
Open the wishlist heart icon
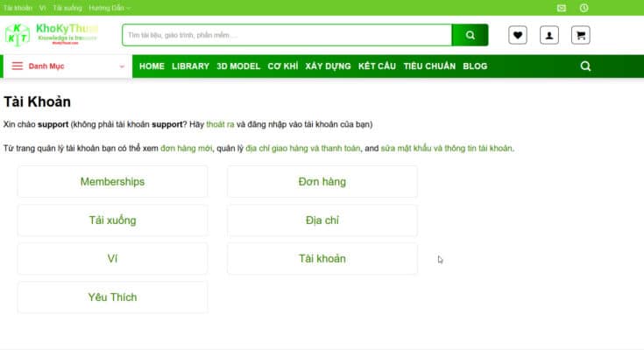click(518, 35)
